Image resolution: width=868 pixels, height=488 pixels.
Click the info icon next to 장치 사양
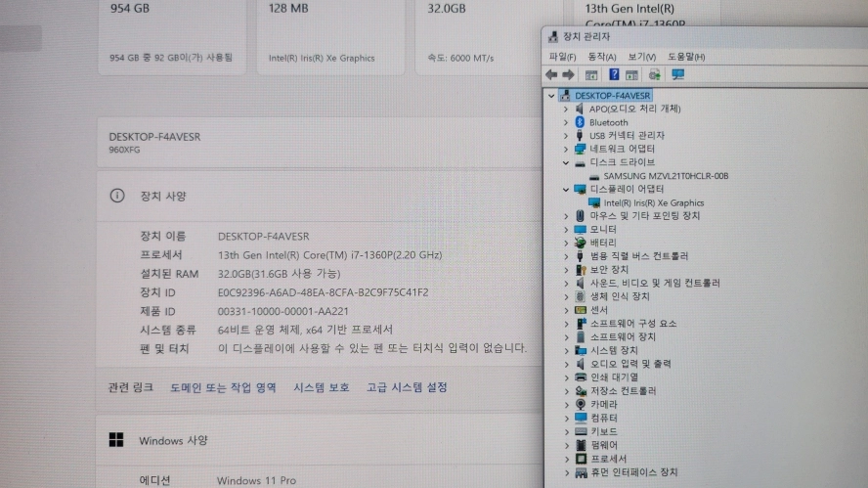pyautogui.click(x=116, y=196)
